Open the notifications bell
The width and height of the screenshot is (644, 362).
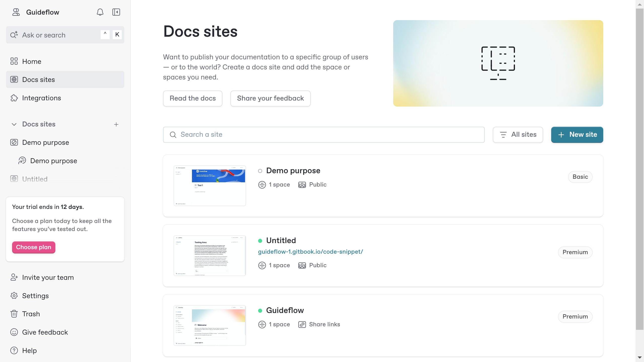(x=100, y=12)
